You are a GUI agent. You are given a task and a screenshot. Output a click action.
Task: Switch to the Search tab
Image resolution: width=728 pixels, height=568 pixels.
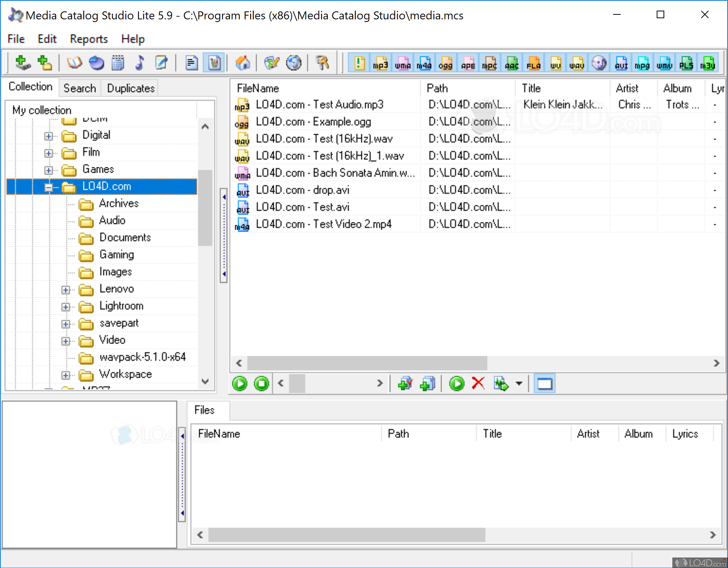80,88
